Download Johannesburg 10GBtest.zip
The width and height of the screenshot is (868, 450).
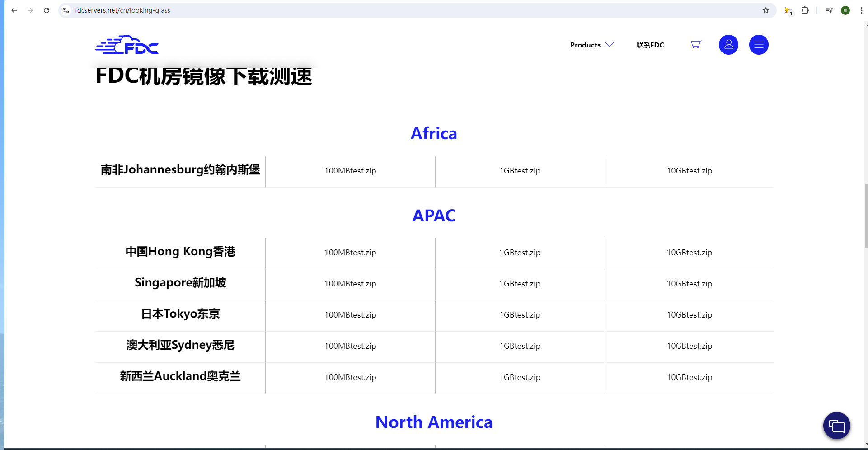pos(690,171)
